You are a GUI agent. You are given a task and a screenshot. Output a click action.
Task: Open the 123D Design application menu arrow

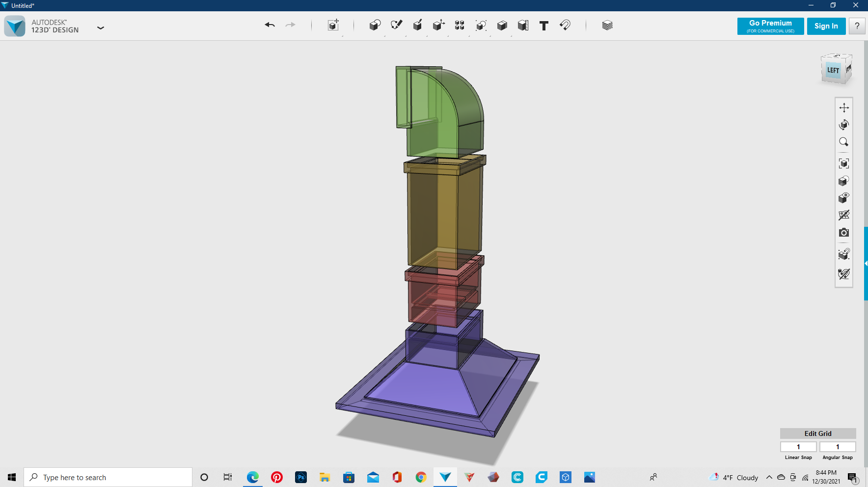click(101, 28)
